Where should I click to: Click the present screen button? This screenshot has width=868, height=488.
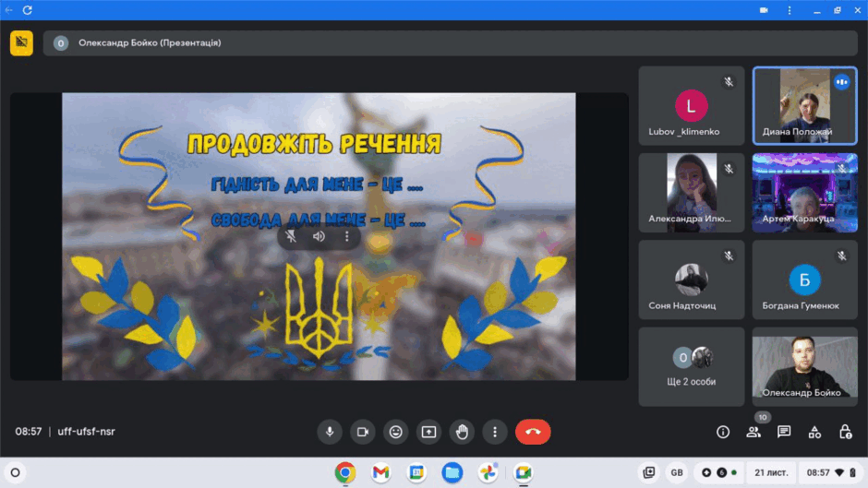pyautogui.click(x=429, y=432)
